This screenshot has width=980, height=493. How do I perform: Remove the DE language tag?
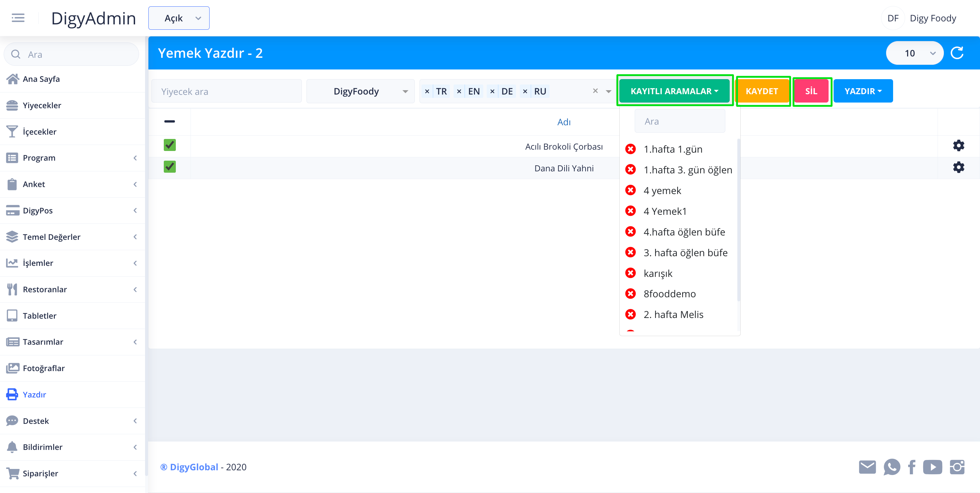(x=492, y=91)
